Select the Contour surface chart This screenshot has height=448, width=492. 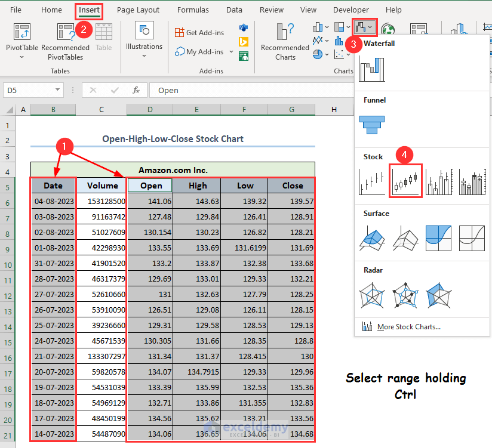pos(438,238)
